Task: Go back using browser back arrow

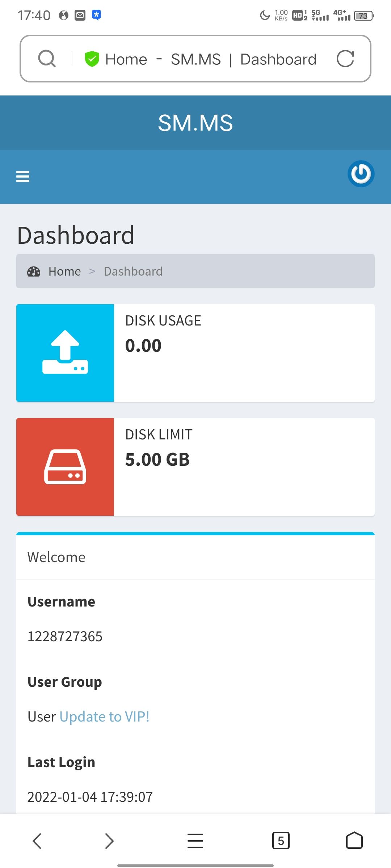Action: tap(37, 841)
